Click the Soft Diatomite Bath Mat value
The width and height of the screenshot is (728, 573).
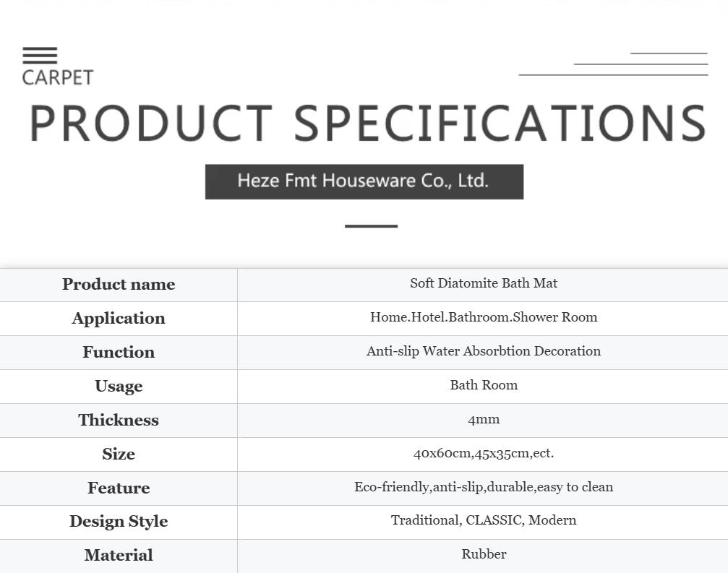click(484, 283)
